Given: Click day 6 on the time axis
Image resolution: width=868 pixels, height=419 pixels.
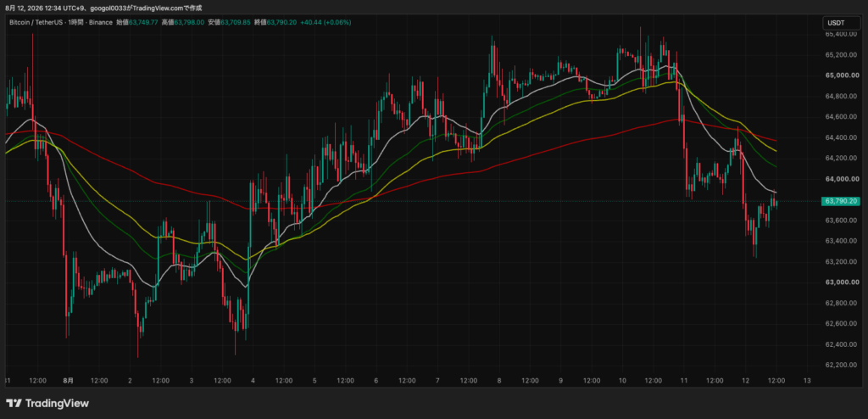Looking at the screenshot, I should point(376,381).
